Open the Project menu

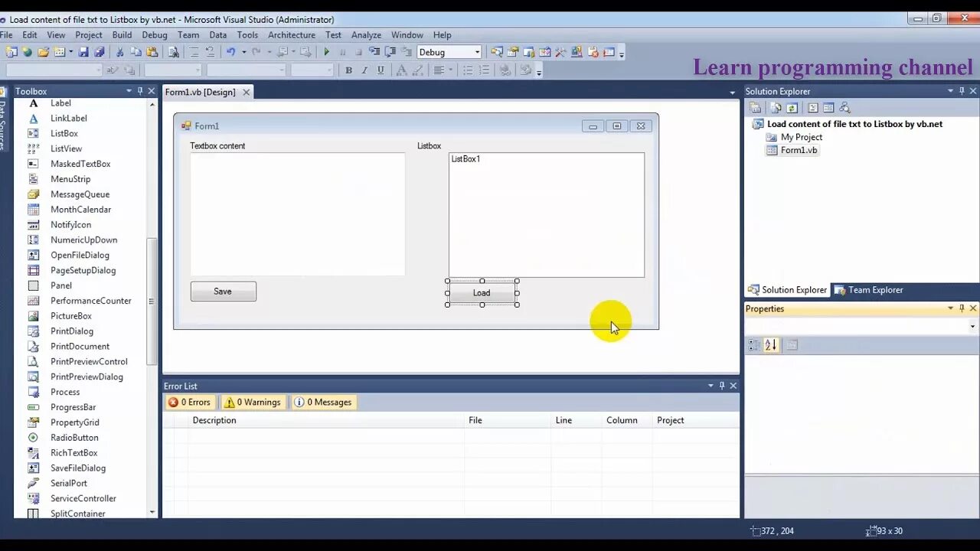(89, 34)
